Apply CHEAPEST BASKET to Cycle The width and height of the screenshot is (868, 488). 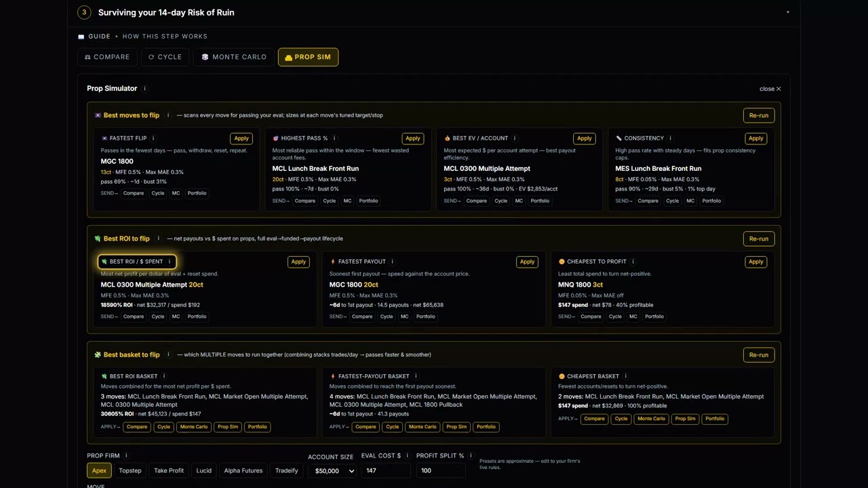pyautogui.click(x=621, y=419)
